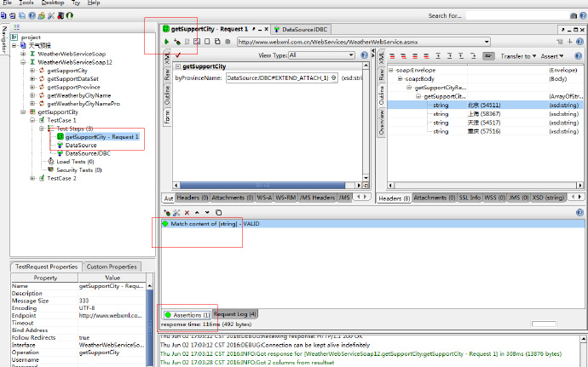Expand the getSupportDataSet operation node
The image size is (588, 367).
32,78
